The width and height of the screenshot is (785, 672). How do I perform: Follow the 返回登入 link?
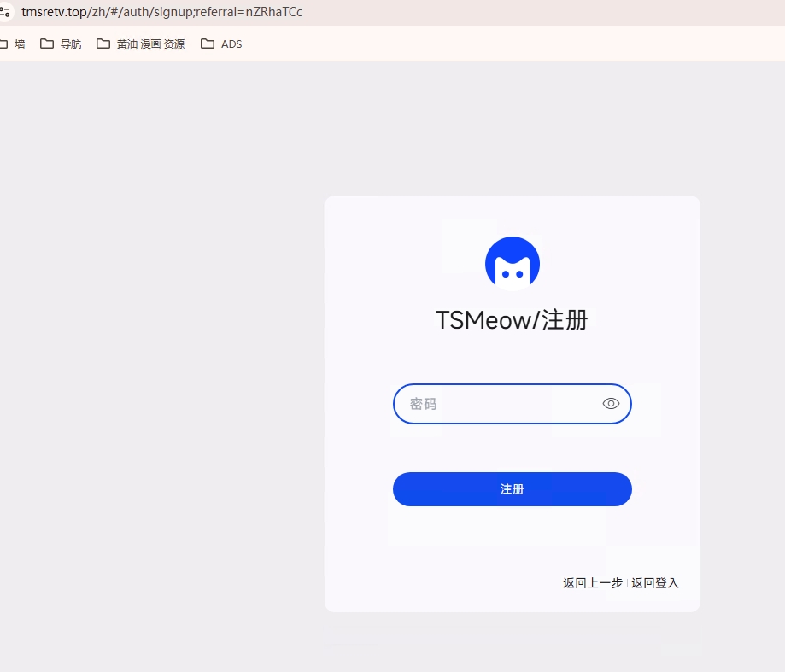pos(655,583)
